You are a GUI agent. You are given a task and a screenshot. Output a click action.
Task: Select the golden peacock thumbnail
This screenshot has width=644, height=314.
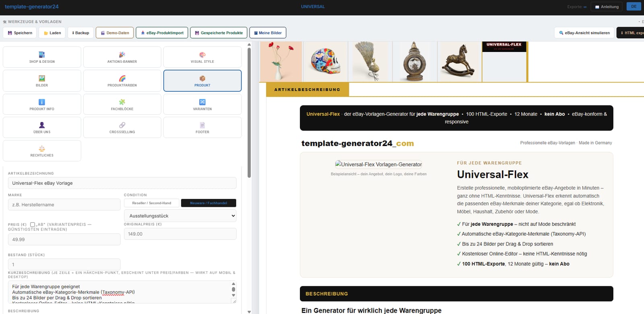[369, 62]
